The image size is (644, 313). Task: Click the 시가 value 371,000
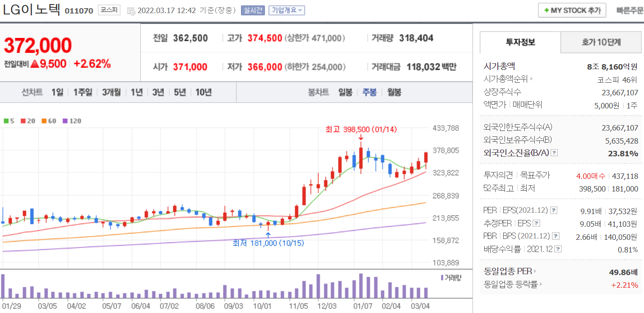coord(190,67)
